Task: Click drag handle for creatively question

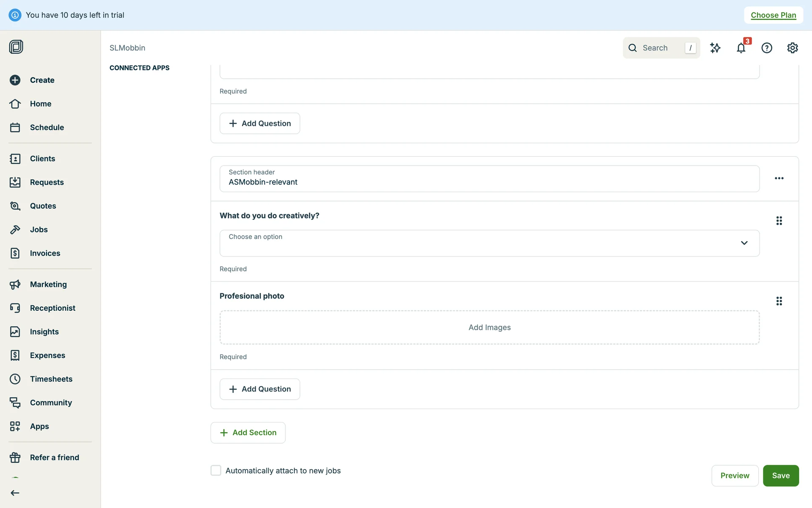Action: pos(779,221)
